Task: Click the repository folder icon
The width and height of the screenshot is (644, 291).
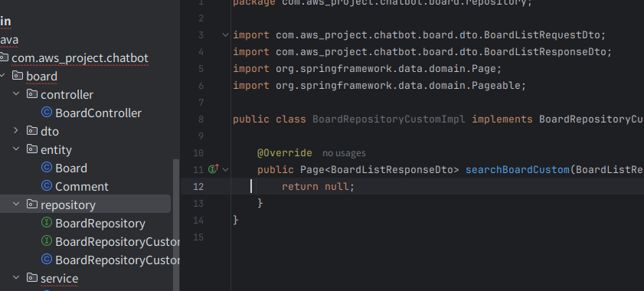Action: pos(32,204)
